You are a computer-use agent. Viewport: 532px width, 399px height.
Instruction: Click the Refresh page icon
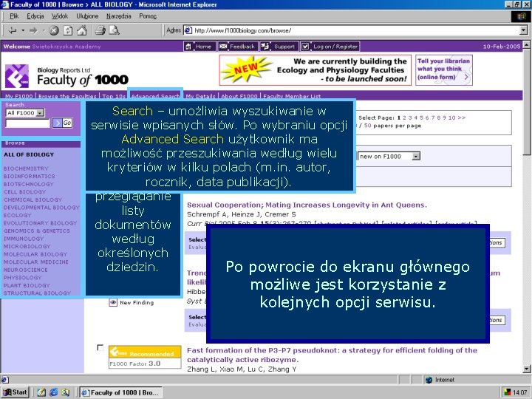[68, 30]
